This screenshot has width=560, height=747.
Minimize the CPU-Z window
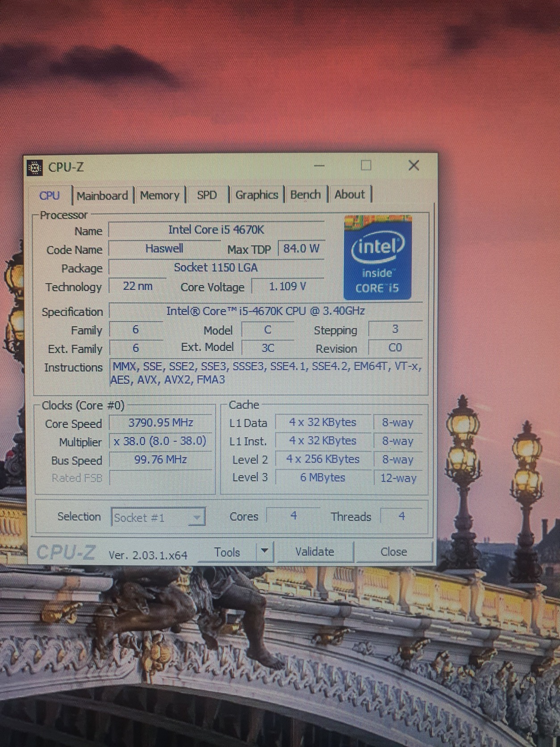click(x=319, y=166)
